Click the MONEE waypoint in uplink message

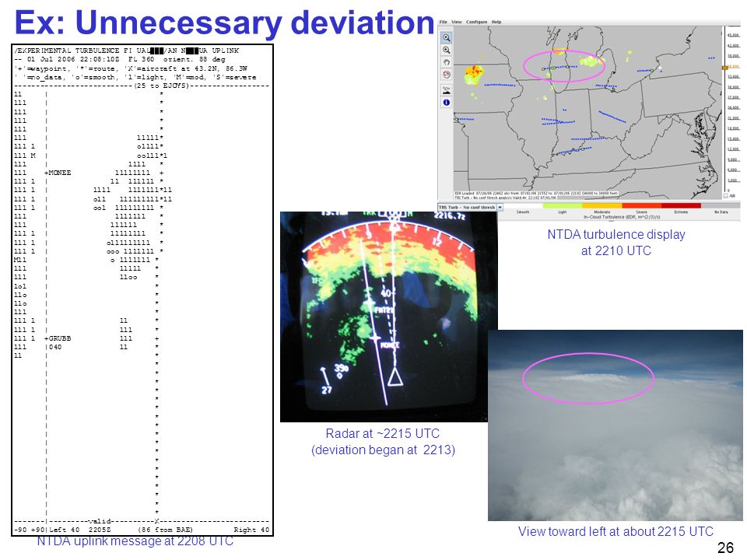pos(59,173)
